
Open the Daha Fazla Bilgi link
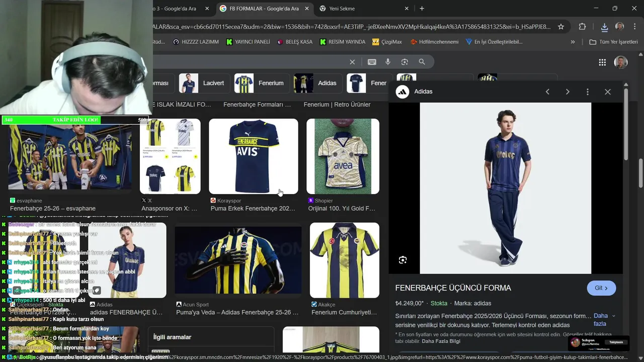point(441,341)
